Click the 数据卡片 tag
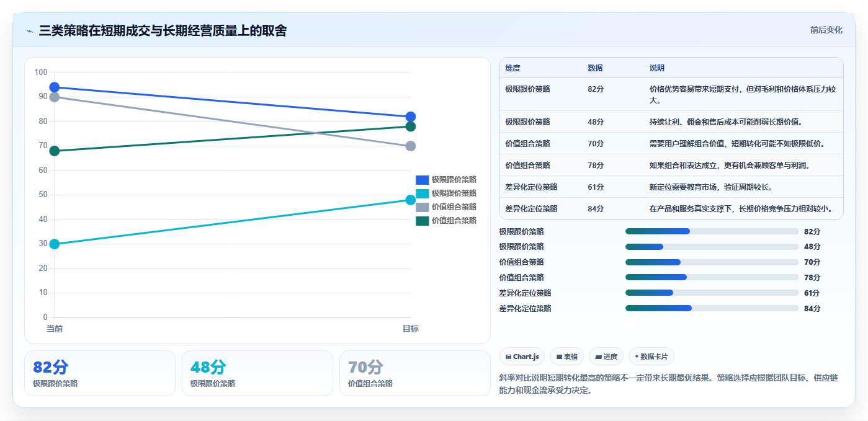 coord(651,357)
